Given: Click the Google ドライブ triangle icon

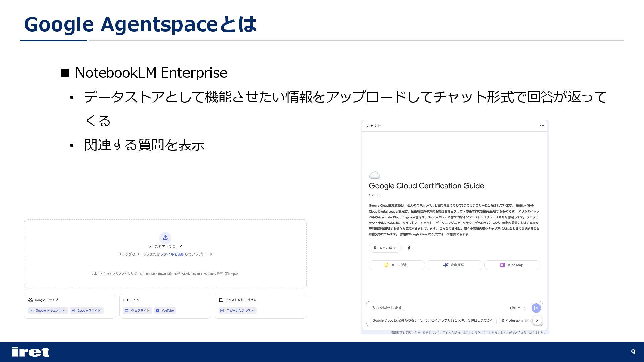Looking at the screenshot, I should [x=30, y=300].
